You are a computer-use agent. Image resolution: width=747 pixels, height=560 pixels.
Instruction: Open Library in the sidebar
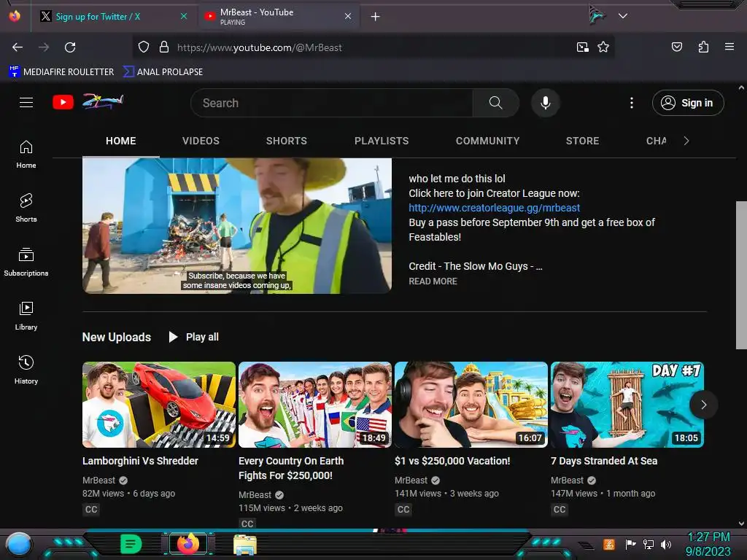(26, 316)
